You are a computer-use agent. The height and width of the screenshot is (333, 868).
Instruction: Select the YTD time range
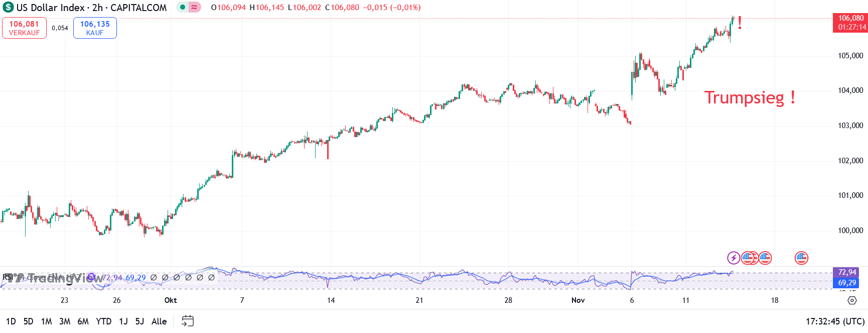pyautogui.click(x=103, y=321)
